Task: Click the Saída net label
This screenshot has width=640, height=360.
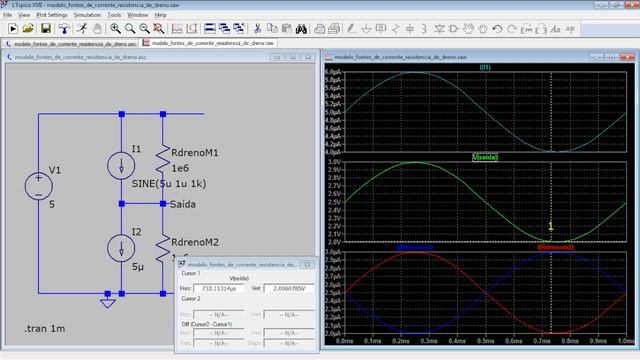Action: (182, 204)
